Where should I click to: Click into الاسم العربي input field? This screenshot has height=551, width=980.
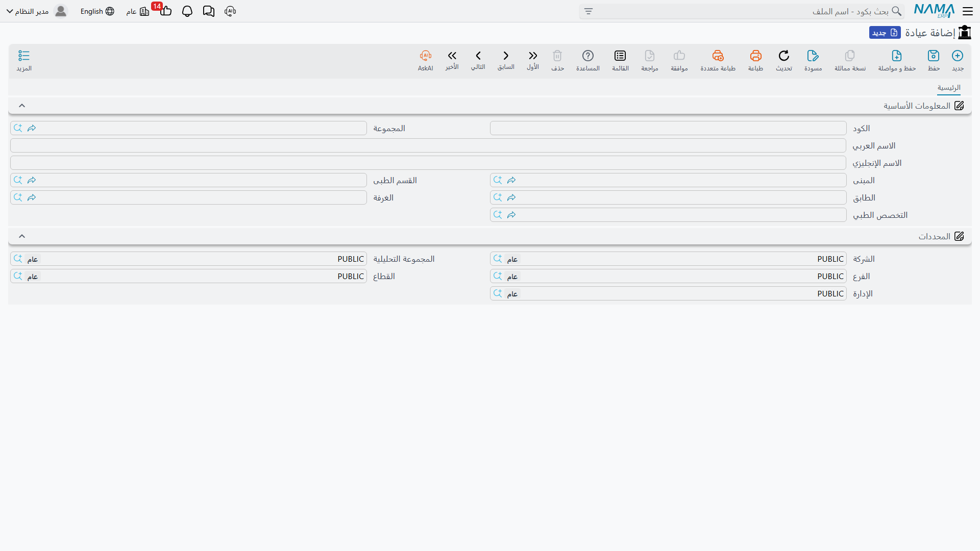428,145
